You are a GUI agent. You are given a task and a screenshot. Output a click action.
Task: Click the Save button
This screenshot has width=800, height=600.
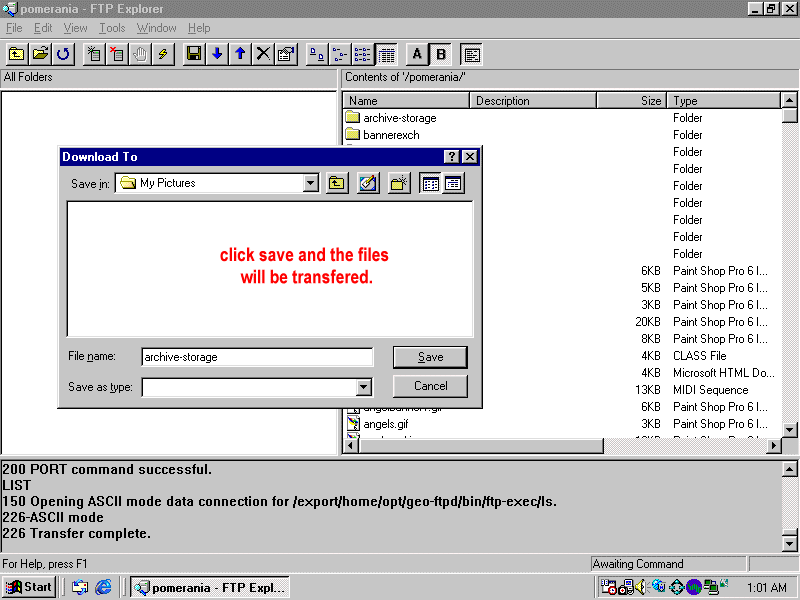pos(430,357)
